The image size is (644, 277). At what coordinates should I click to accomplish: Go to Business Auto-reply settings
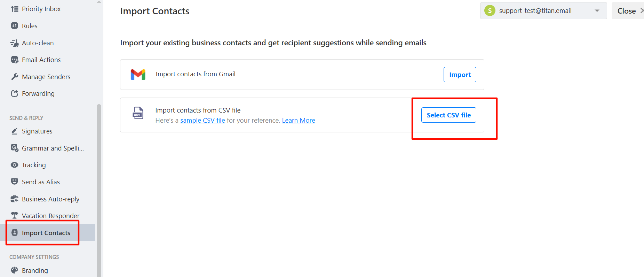click(50, 199)
